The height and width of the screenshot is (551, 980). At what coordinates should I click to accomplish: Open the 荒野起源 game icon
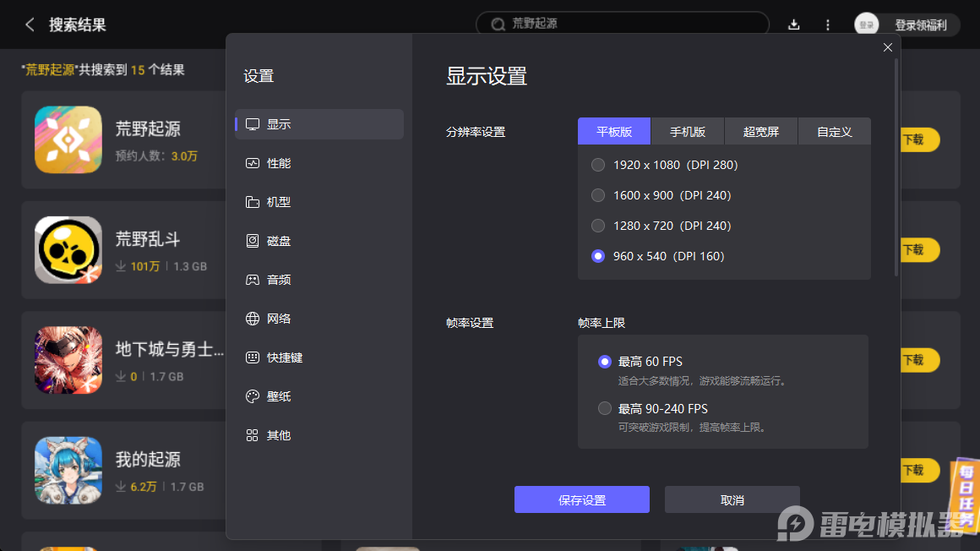coord(68,139)
